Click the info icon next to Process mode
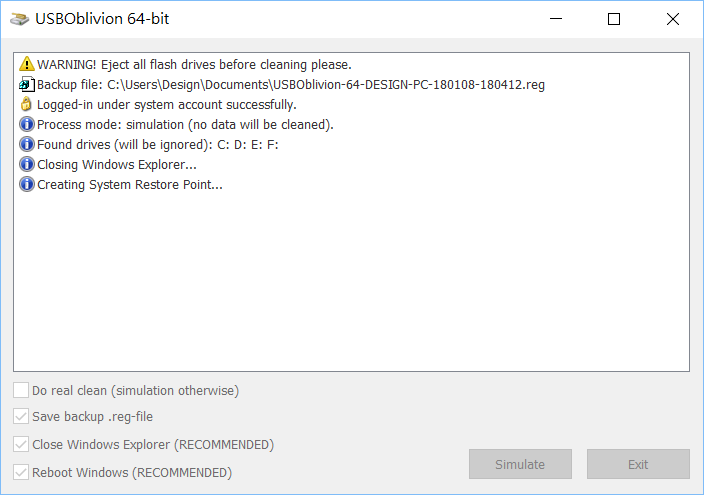 pyautogui.click(x=27, y=125)
